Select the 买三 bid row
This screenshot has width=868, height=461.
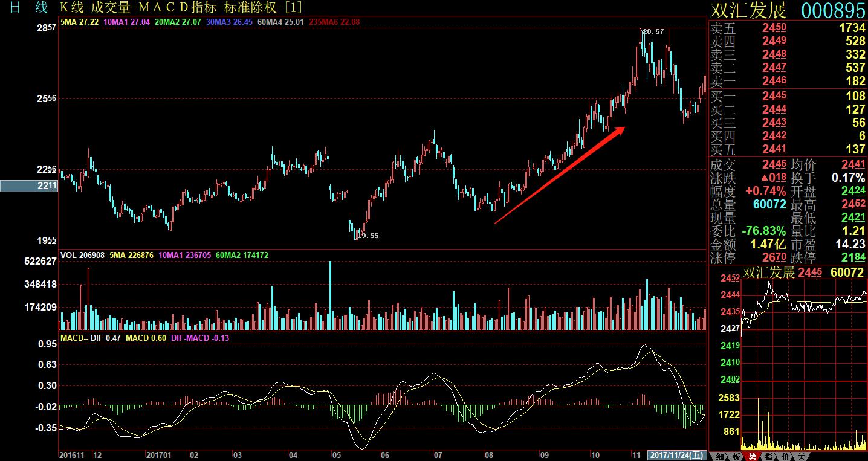click(788, 123)
